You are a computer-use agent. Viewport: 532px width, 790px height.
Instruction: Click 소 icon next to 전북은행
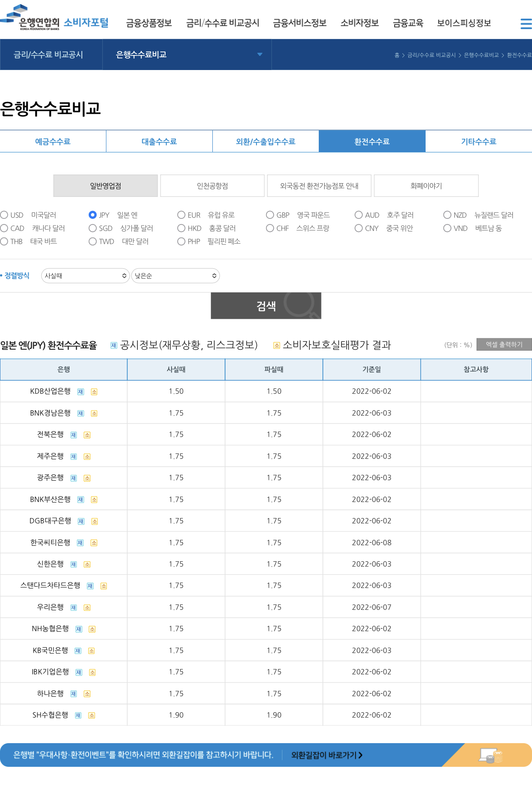coord(87,435)
